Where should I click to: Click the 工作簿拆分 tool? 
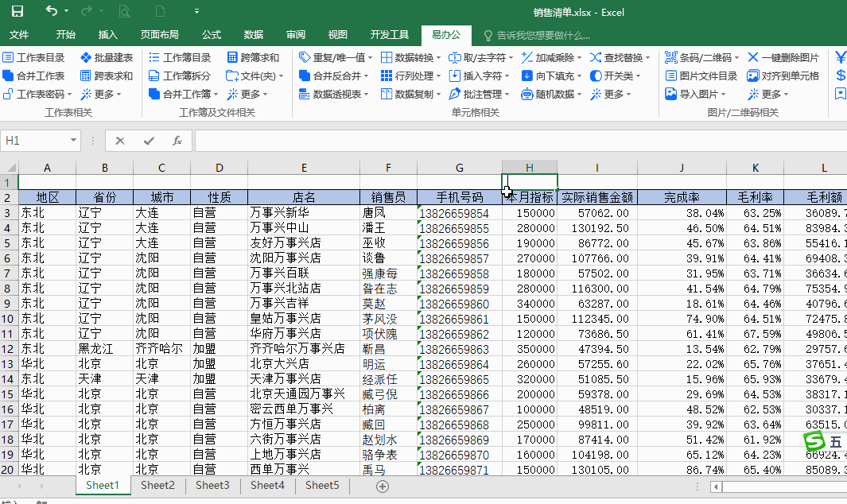click(x=180, y=76)
